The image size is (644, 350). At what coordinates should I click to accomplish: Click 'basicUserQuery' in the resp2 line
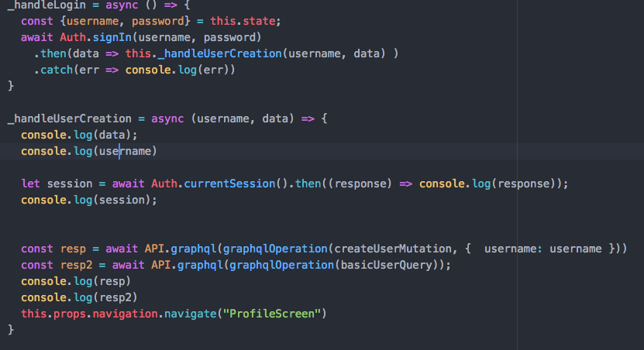(387, 265)
